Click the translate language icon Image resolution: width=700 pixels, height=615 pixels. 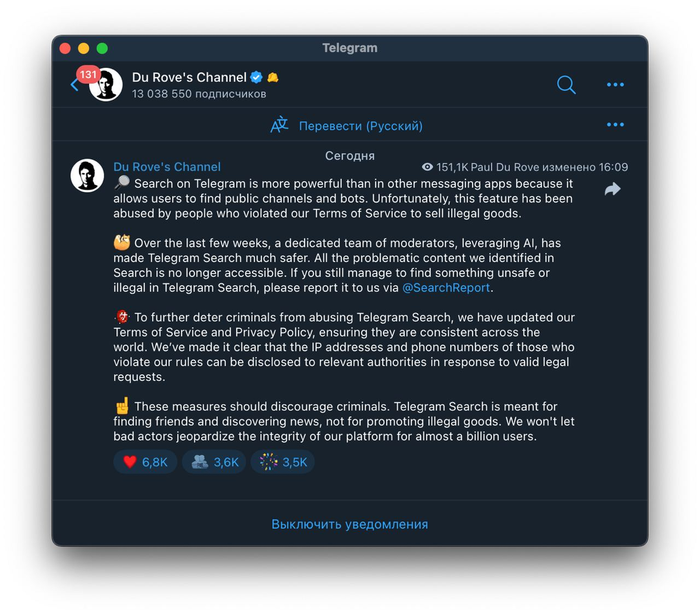pyautogui.click(x=279, y=125)
